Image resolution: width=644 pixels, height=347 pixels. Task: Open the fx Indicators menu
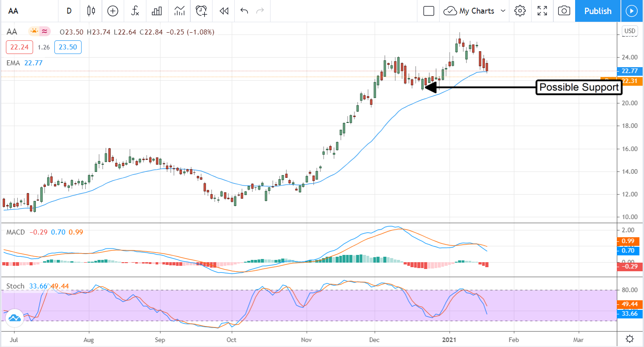(135, 11)
